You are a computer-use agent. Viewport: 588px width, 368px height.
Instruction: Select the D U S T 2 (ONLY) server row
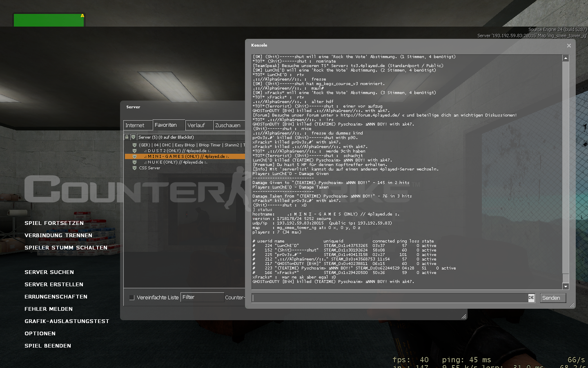(185, 150)
